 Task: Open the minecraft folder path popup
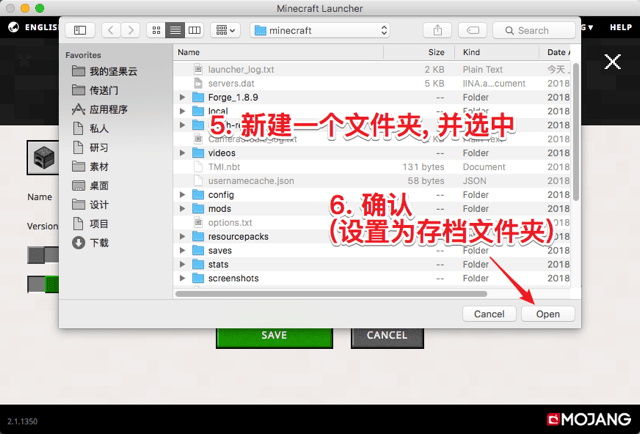(x=320, y=30)
